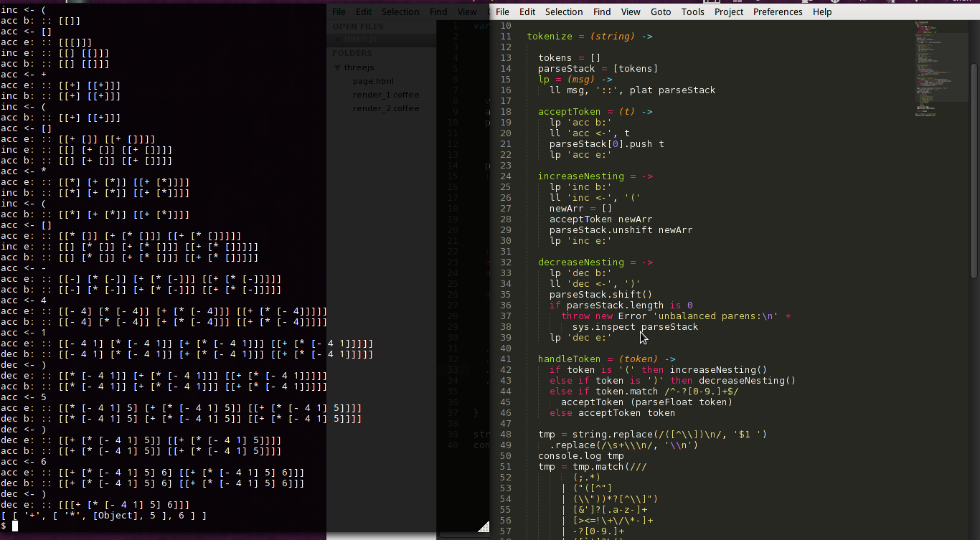The width and height of the screenshot is (980, 540).
Task: Click the FOLDERS sidebar heading
Action: pyautogui.click(x=352, y=53)
